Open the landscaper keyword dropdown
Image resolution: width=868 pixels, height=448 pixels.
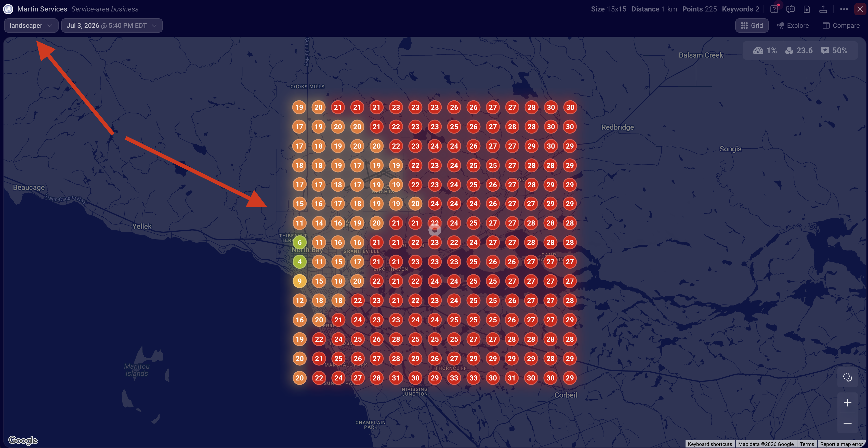[31, 25]
